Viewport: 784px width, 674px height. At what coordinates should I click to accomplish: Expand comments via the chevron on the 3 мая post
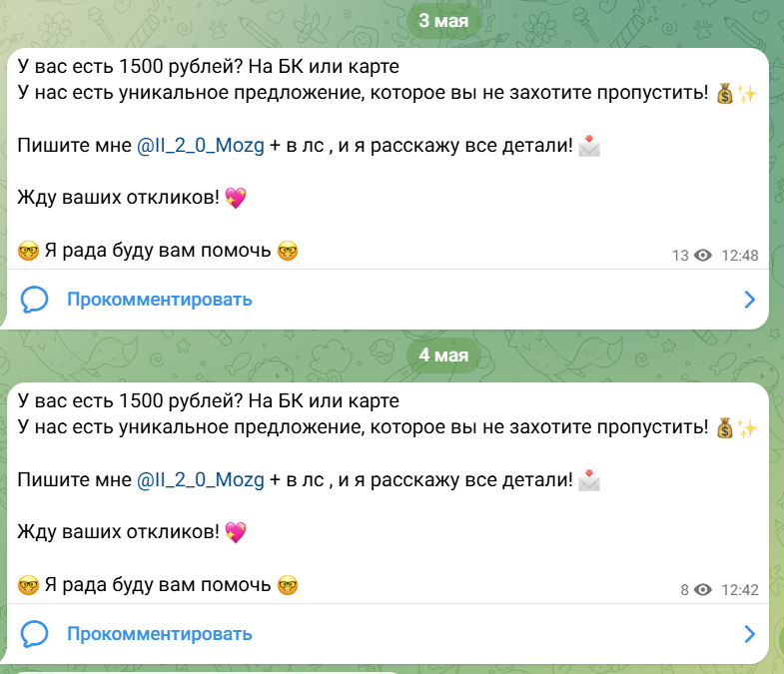[750, 299]
